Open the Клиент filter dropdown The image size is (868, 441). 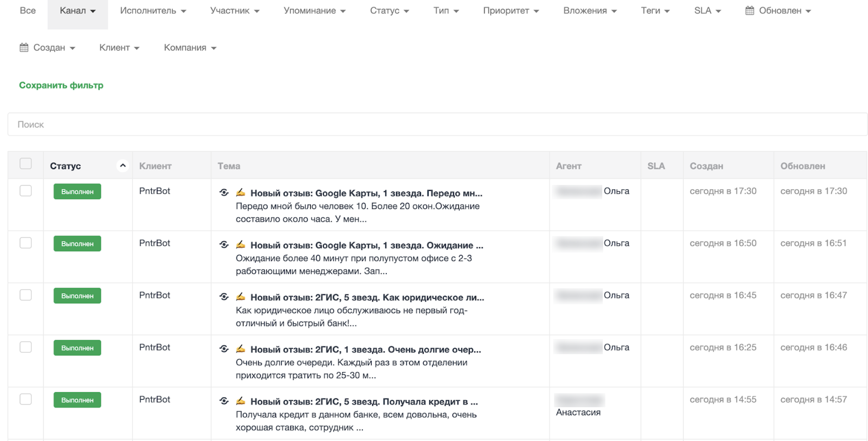119,48
